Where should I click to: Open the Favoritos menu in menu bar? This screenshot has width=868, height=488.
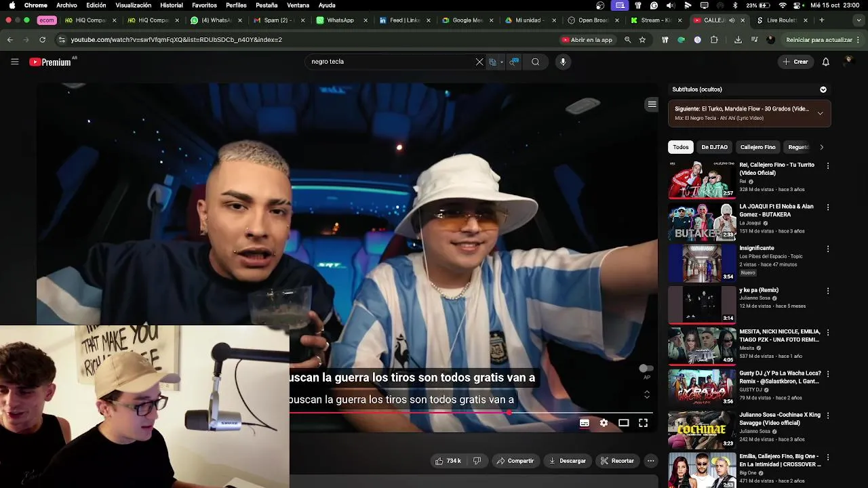click(x=204, y=5)
